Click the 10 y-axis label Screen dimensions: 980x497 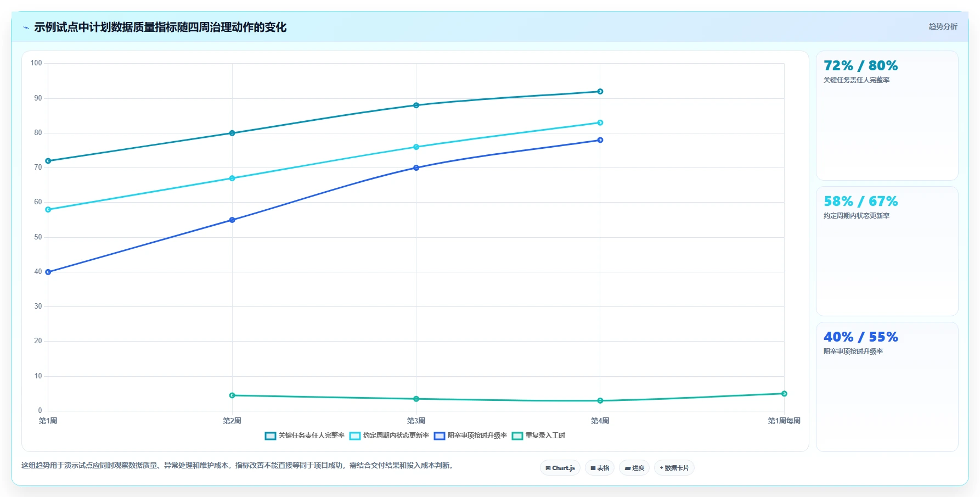pyautogui.click(x=38, y=376)
